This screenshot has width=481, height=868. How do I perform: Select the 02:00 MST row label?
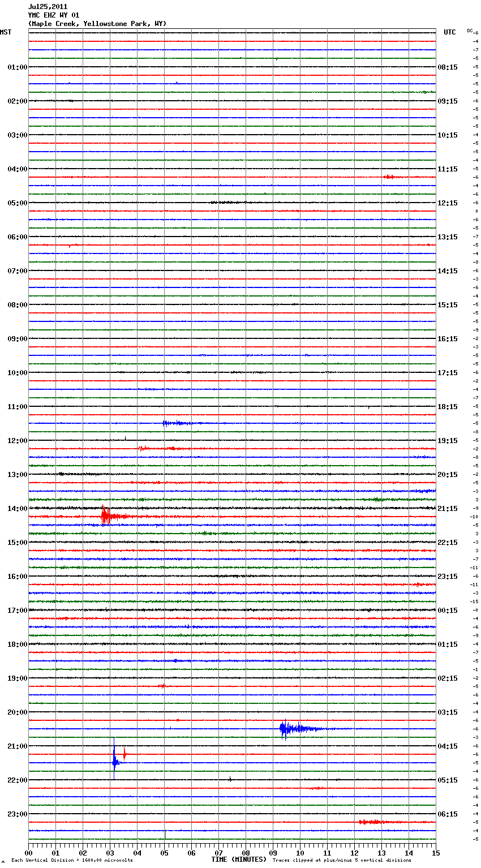point(17,101)
